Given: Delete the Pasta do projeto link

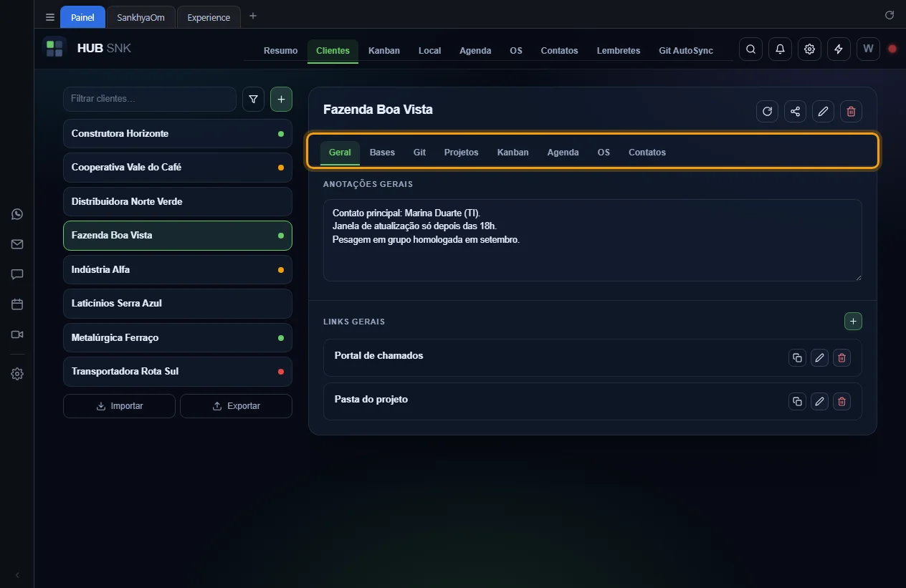Looking at the screenshot, I should (x=842, y=402).
